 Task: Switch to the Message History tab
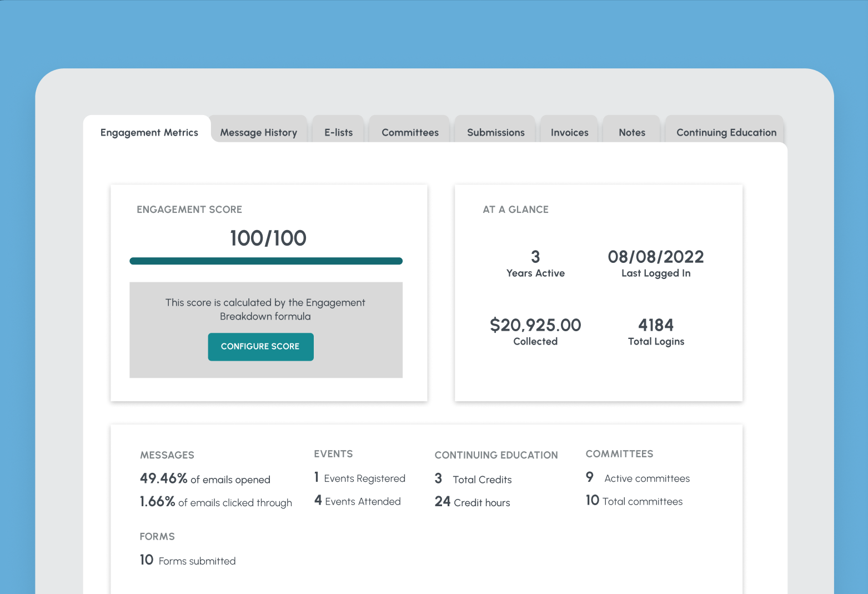(258, 132)
